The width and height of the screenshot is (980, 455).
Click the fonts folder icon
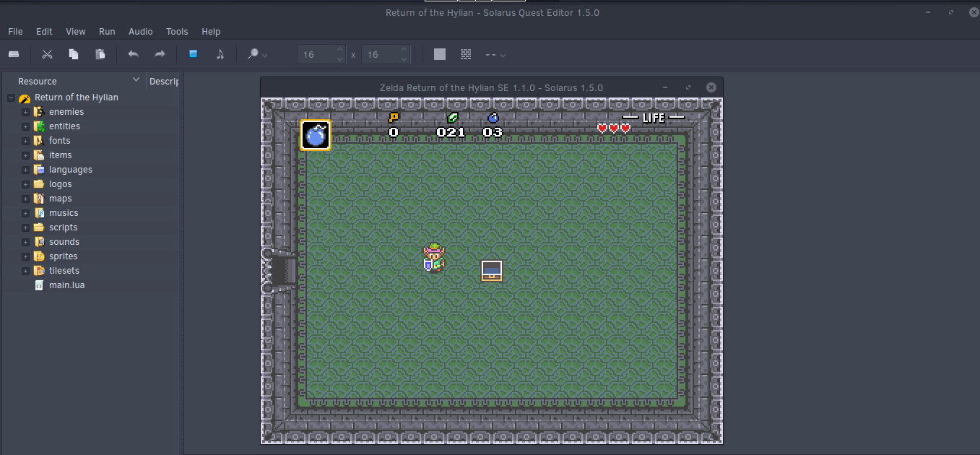pyautogui.click(x=39, y=141)
